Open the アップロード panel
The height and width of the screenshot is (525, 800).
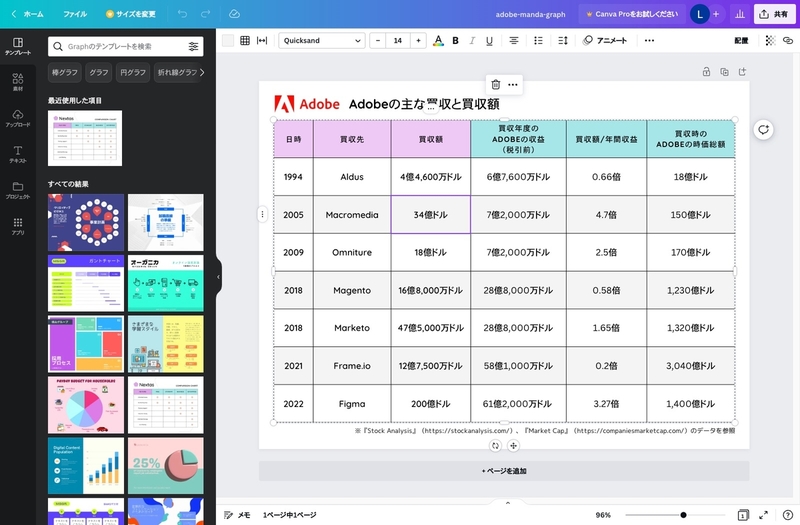[18, 118]
